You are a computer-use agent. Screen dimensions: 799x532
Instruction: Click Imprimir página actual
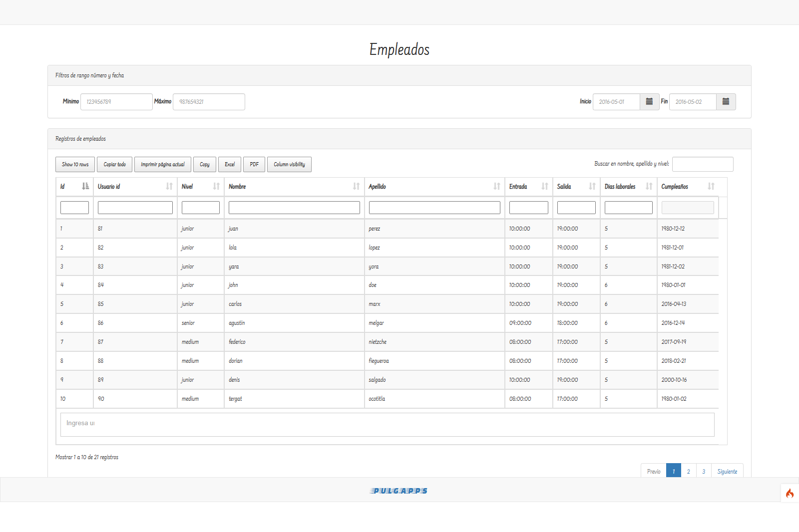[x=162, y=164]
